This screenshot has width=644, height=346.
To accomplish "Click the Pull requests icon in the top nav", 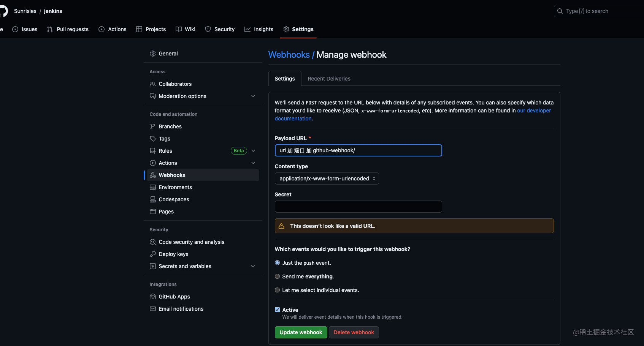I will click(x=50, y=29).
